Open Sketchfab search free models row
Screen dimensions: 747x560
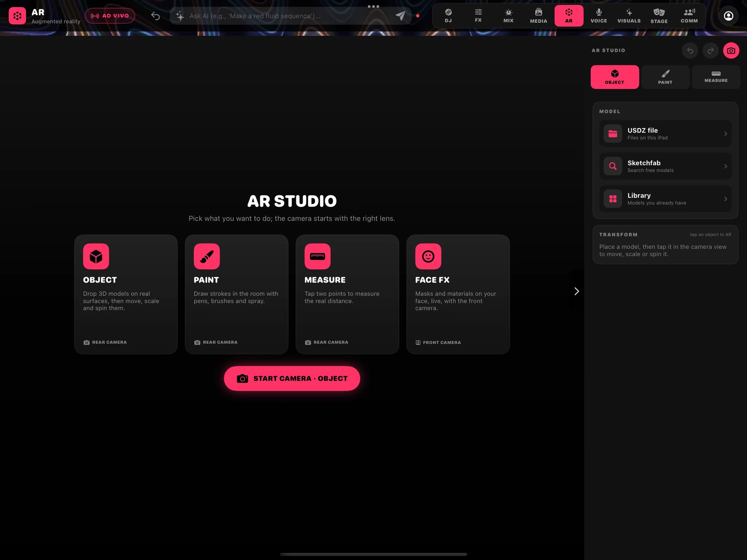[x=665, y=166]
